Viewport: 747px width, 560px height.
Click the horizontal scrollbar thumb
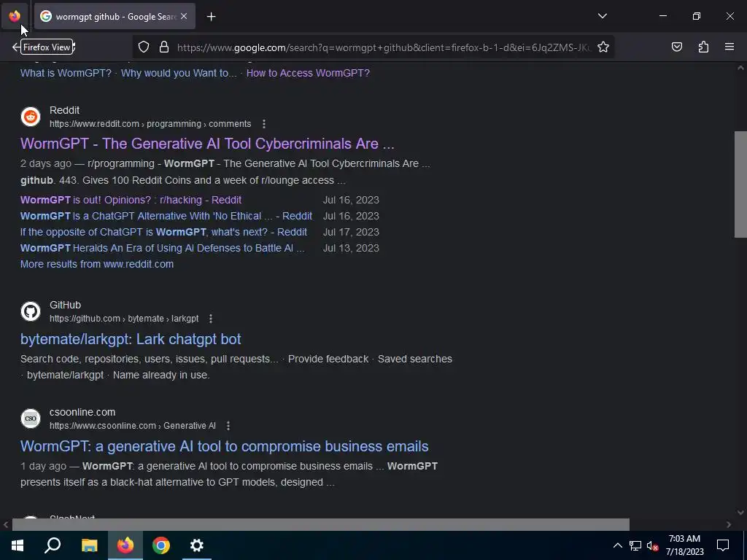[x=321, y=524]
